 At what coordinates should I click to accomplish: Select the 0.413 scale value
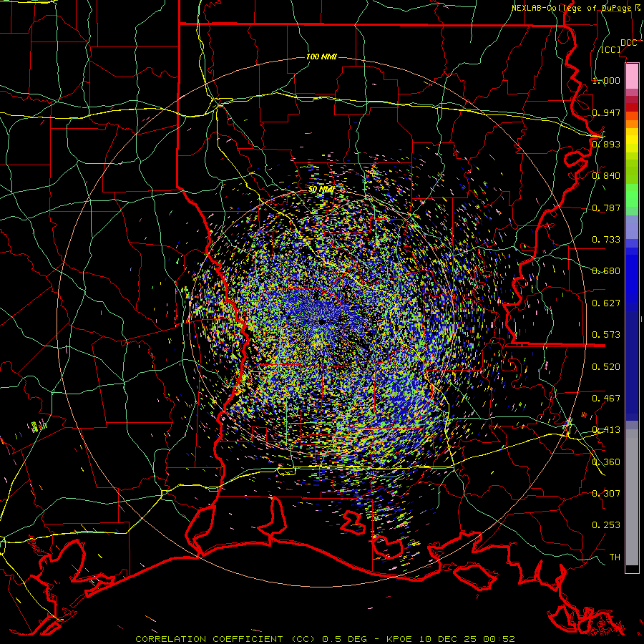(606, 430)
